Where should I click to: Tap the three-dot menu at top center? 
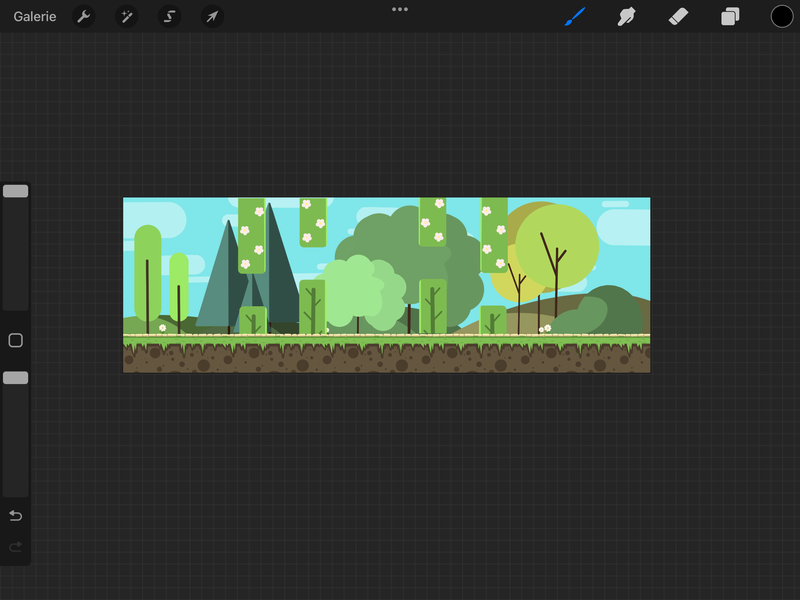(400, 9)
